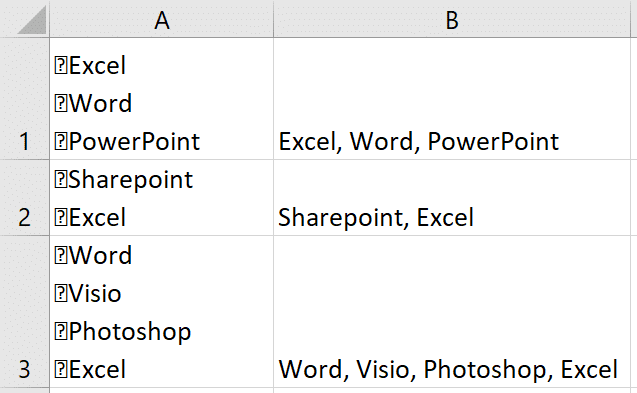Select row 3 header
The image size is (637, 393).
(24, 311)
